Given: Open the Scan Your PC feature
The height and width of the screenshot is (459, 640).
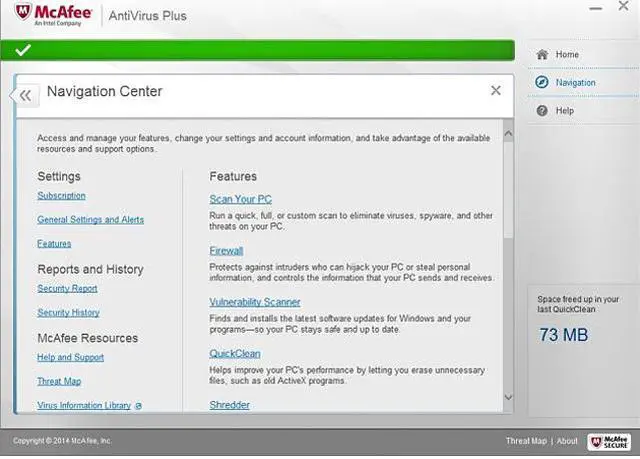Looking at the screenshot, I should (240, 199).
